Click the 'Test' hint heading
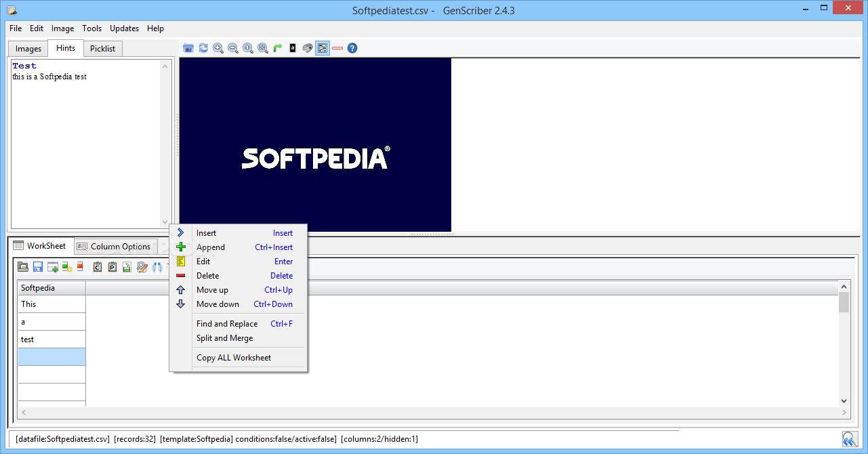 tap(24, 66)
